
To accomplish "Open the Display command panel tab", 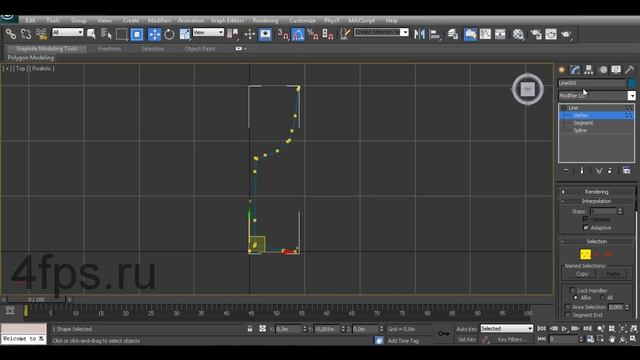I will click(616, 70).
